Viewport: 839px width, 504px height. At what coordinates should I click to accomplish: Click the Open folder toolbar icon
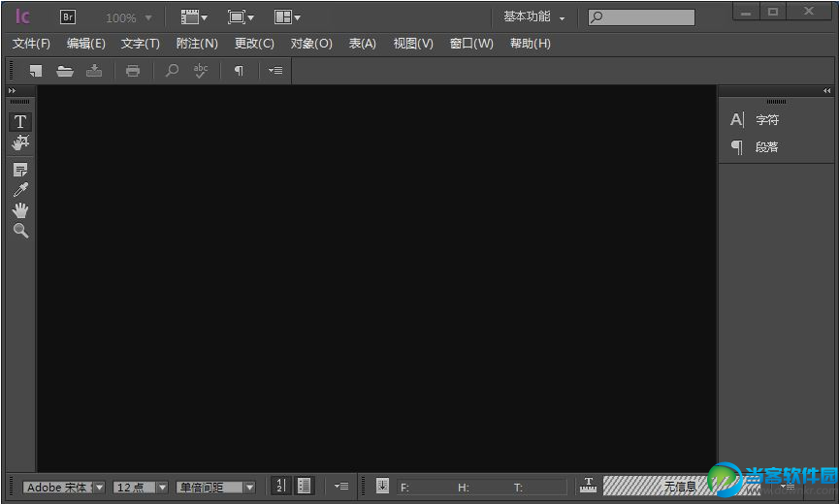[x=65, y=71]
